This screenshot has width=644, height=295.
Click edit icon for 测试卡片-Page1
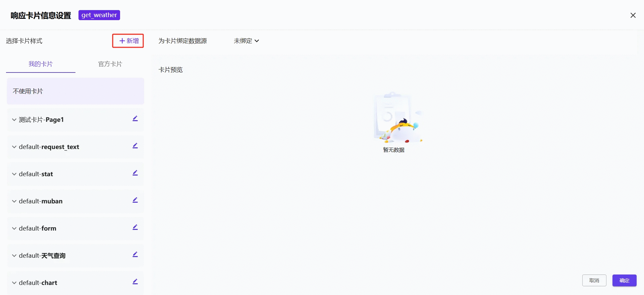[x=135, y=119]
